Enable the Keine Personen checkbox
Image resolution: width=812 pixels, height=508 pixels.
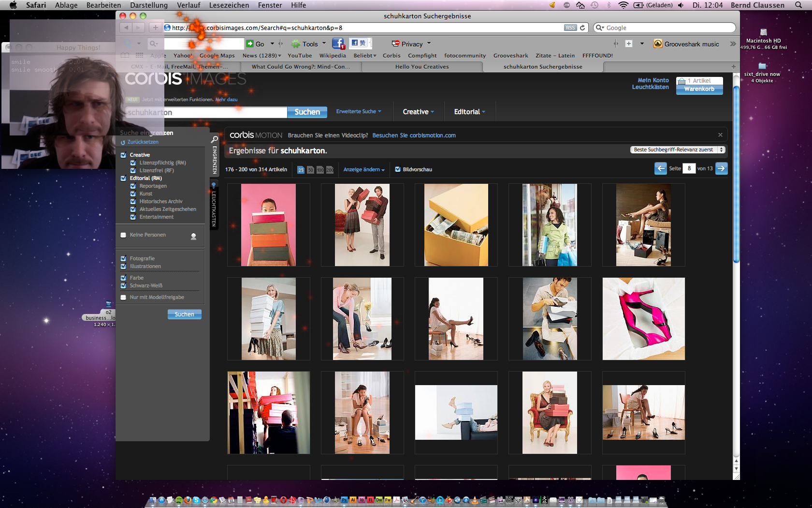coord(124,235)
